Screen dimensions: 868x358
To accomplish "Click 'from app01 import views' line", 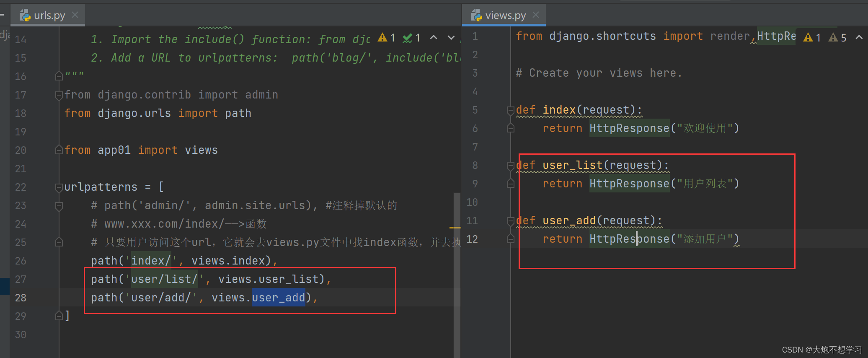I will 141,150.
